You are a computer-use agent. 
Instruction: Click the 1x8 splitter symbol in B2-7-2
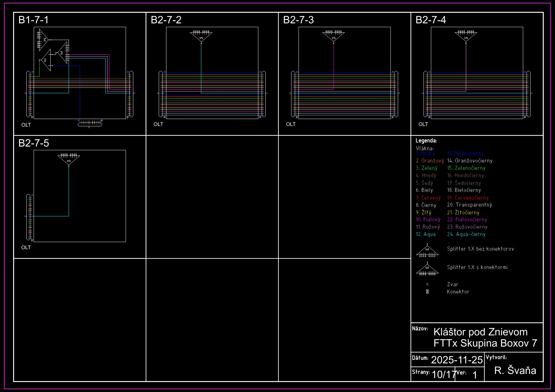(201, 36)
